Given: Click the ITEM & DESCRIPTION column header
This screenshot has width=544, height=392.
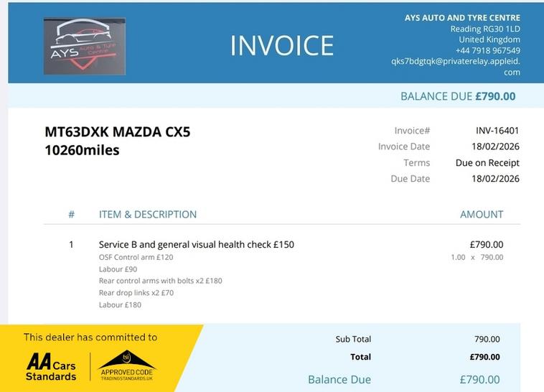Looking at the screenshot, I should coord(147,214).
